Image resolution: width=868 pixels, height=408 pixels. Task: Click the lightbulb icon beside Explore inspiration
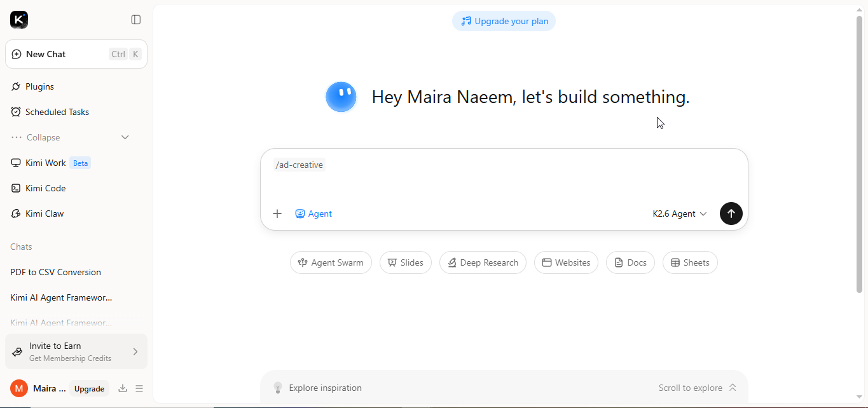coord(277,388)
